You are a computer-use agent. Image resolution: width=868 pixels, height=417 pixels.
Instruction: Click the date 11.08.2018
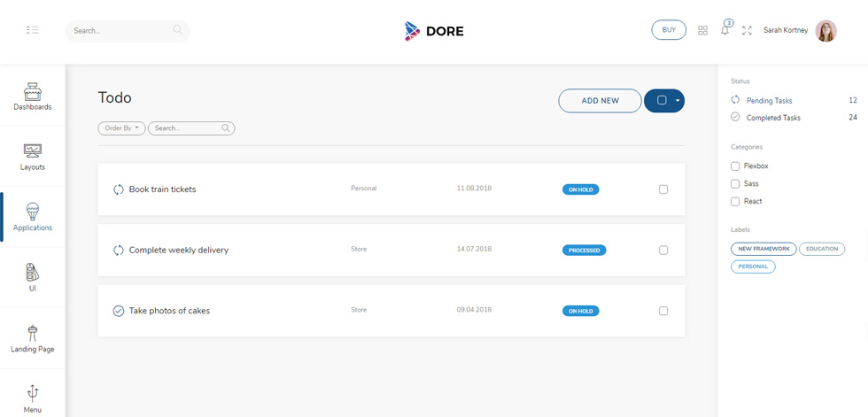pyautogui.click(x=474, y=189)
